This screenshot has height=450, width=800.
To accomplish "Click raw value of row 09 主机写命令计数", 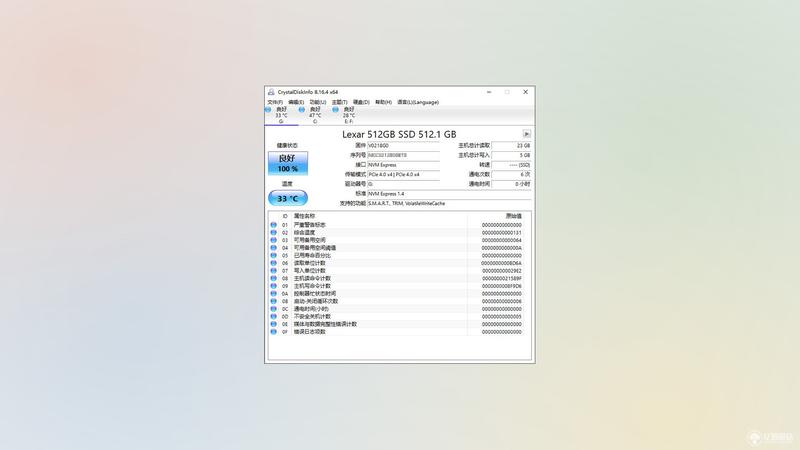I will tap(502, 286).
